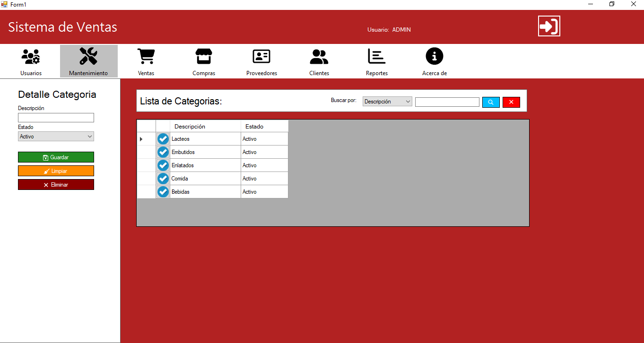Screen dimensions: 644x343
Task: Click the blue search magnifier button
Action: coord(491,102)
